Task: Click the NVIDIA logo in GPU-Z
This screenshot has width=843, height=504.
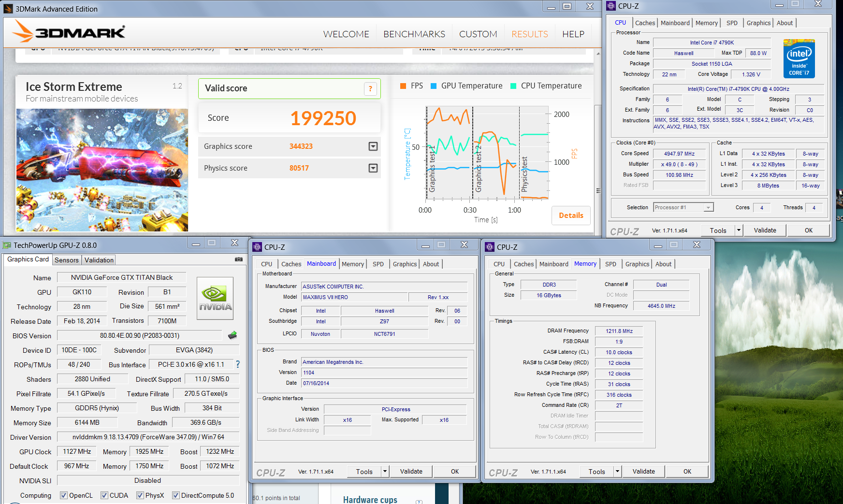Action: (x=215, y=298)
